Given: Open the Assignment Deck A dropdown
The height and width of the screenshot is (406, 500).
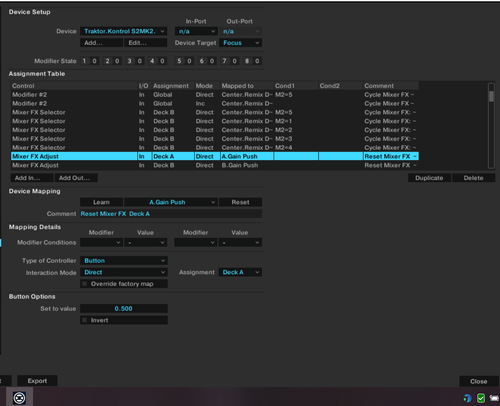Looking at the screenshot, I should point(240,272).
